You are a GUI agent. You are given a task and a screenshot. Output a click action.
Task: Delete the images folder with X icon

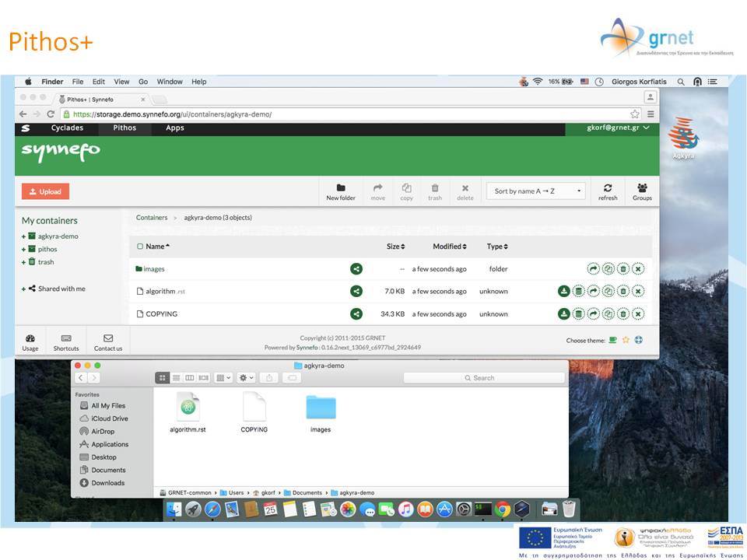638,268
